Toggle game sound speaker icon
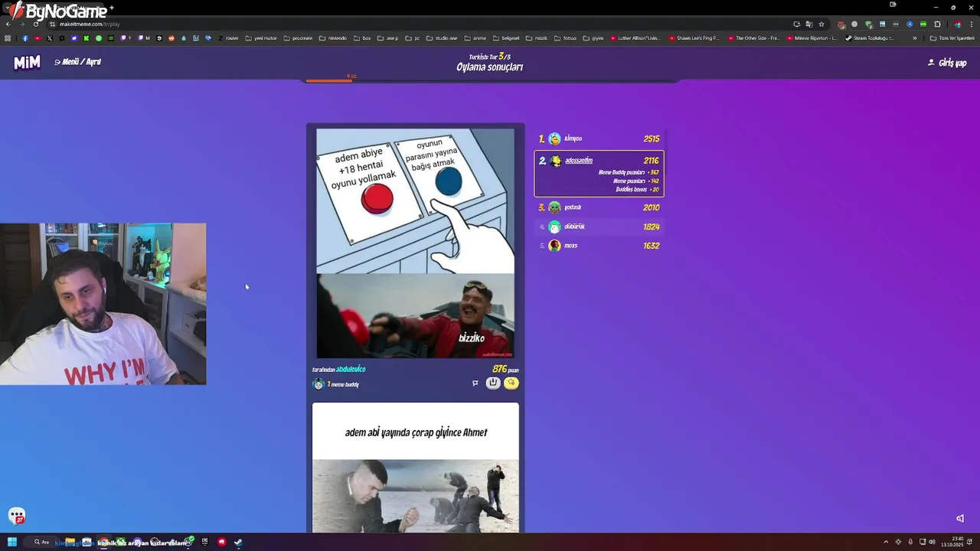 click(x=960, y=518)
